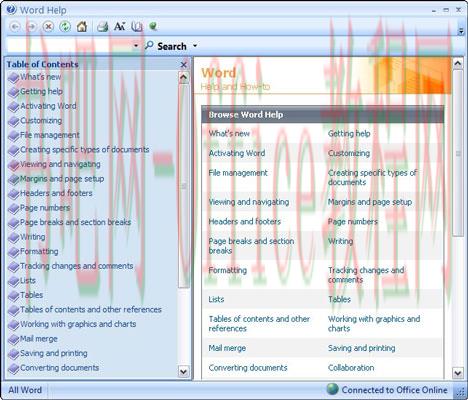Click help content pane scroll up arrow
The width and height of the screenshot is (468, 400).
tap(458, 63)
